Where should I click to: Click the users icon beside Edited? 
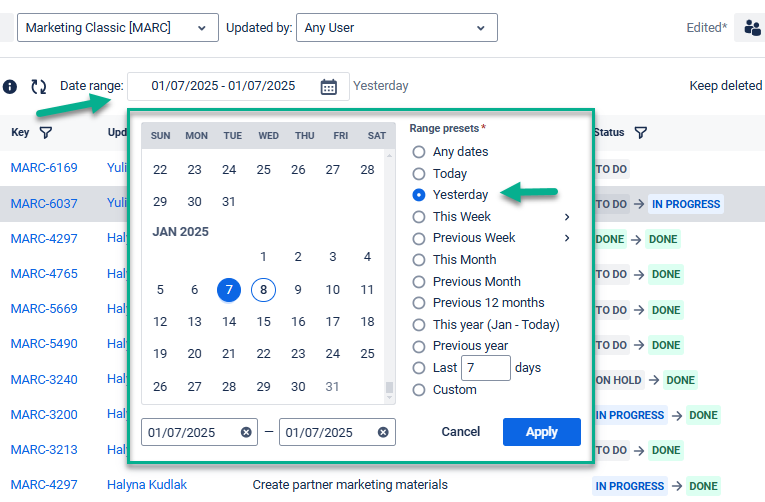(749, 28)
